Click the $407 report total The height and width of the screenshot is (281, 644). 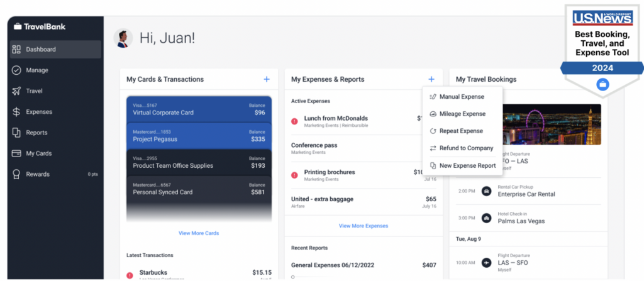pyautogui.click(x=429, y=265)
